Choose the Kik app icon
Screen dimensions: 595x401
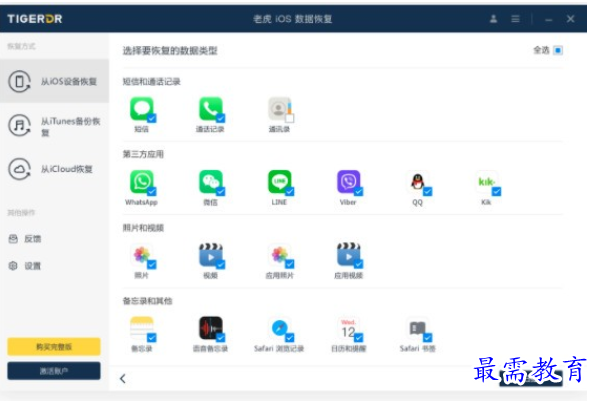[487, 182]
